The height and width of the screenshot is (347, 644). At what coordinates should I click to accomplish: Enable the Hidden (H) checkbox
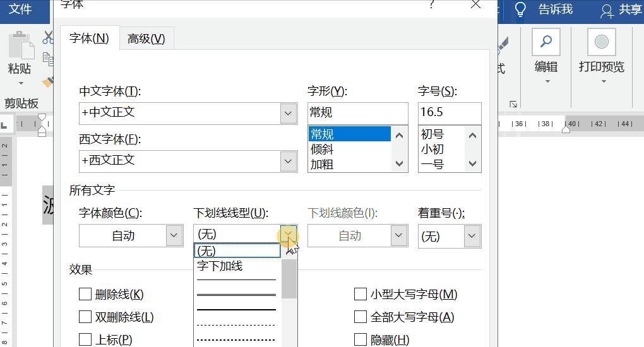pyautogui.click(x=360, y=339)
